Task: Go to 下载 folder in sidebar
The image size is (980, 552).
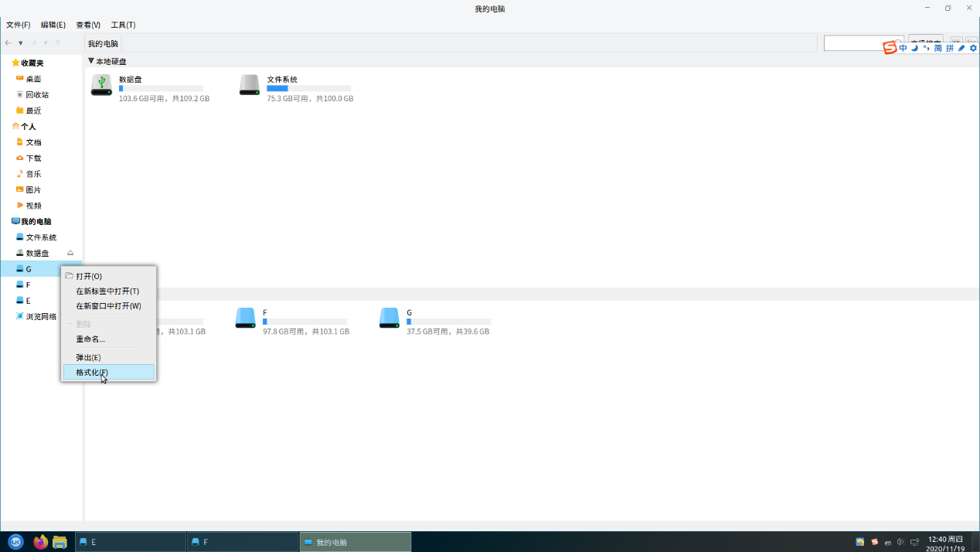Action: 33,158
